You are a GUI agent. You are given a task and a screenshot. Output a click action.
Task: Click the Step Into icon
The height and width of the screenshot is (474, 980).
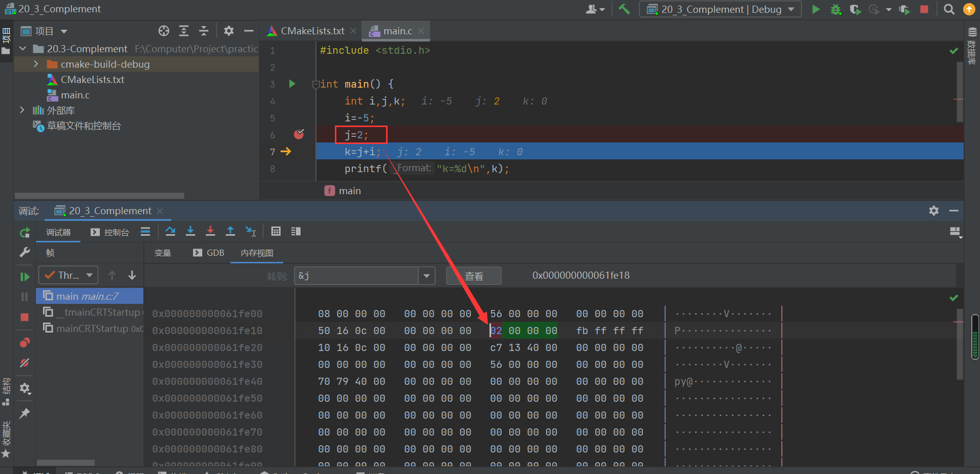[190, 232]
